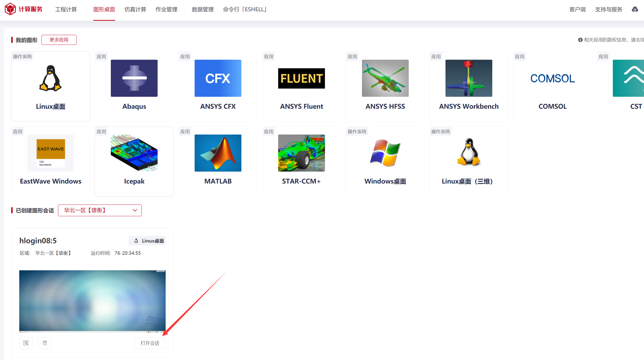Launch the Linux桌面 operating system card
644x360 pixels.
coord(51,86)
